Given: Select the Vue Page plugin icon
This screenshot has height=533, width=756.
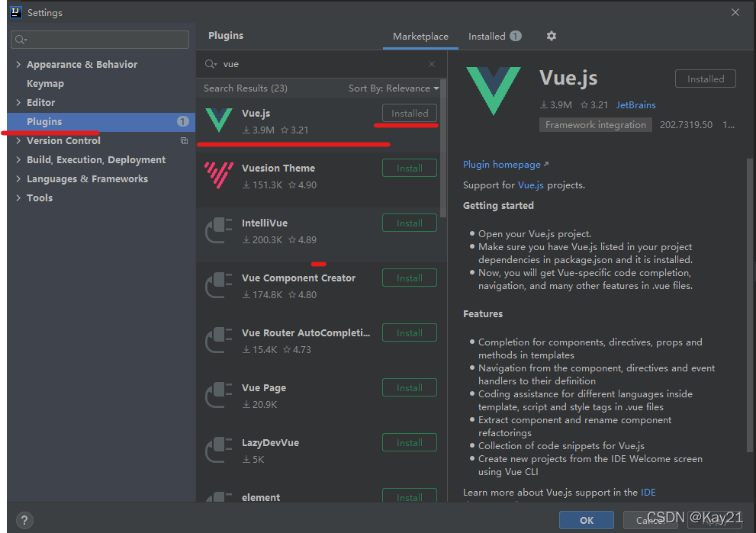Looking at the screenshot, I should [219, 395].
